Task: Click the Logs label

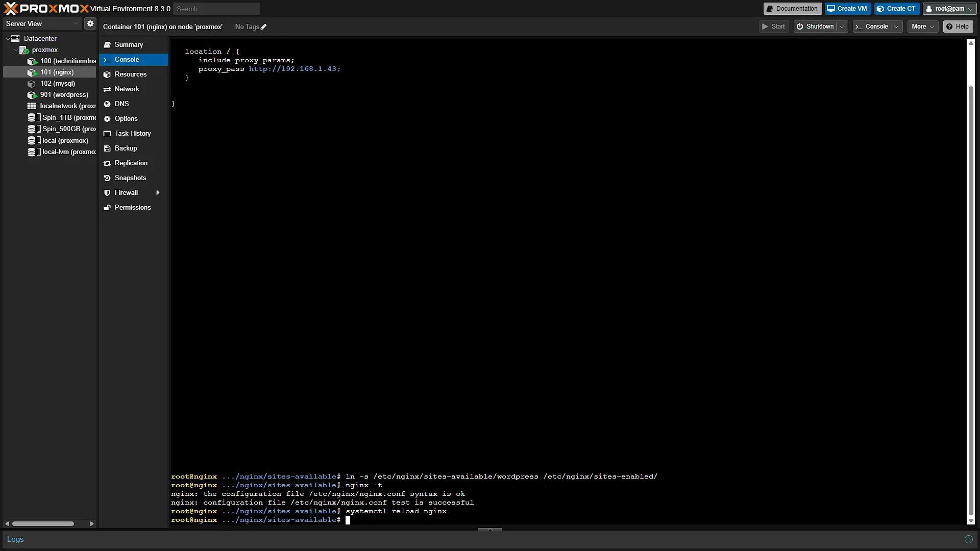Action: click(15, 539)
